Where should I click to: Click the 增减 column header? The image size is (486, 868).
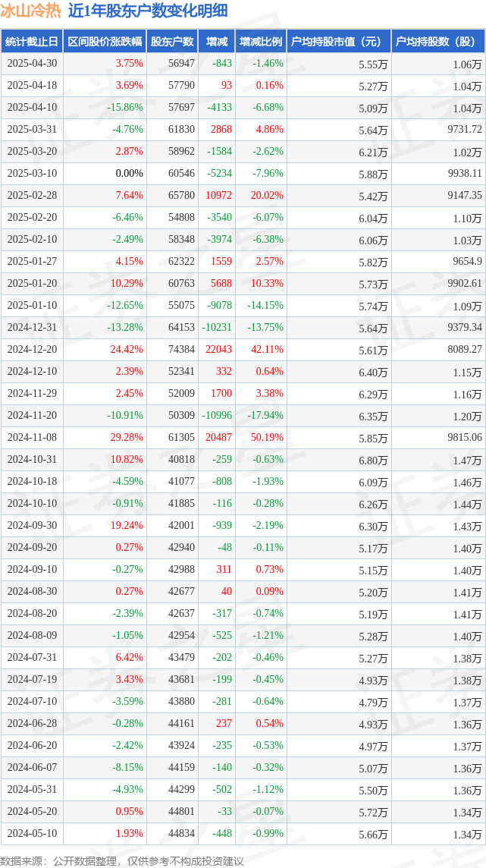tap(215, 42)
